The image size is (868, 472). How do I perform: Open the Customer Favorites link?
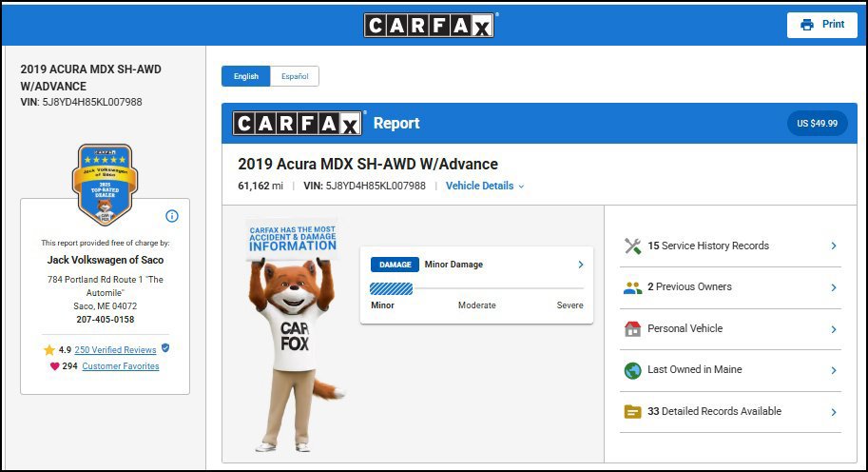click(121, 366)
